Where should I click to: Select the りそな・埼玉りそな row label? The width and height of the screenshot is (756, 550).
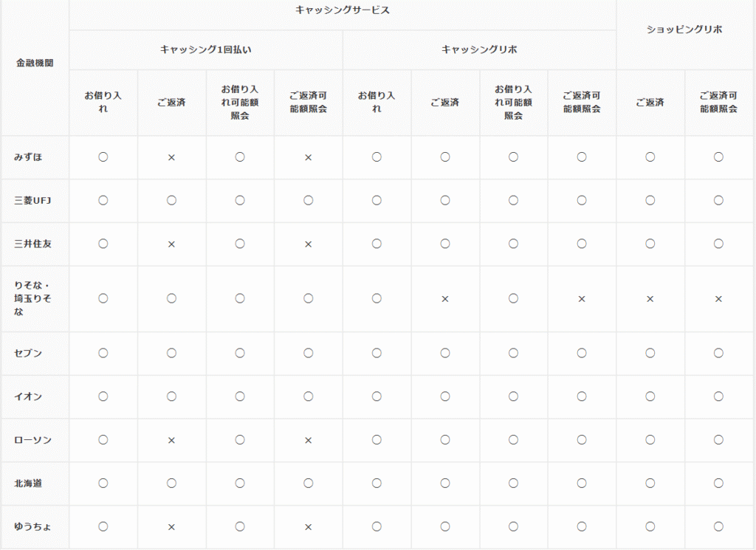tap(32, 298)
